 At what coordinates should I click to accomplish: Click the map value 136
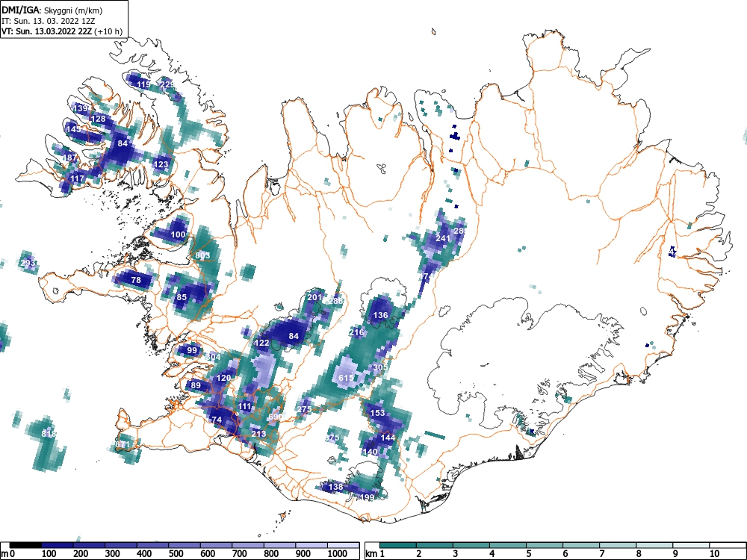tap(380, 315)
